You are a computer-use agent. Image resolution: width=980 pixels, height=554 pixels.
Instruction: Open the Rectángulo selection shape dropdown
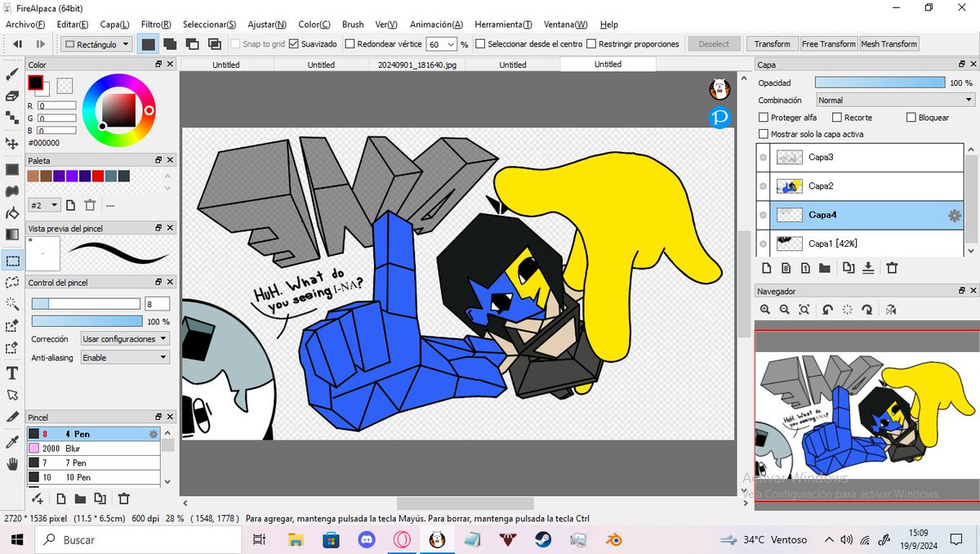click(x=96, y=44)
